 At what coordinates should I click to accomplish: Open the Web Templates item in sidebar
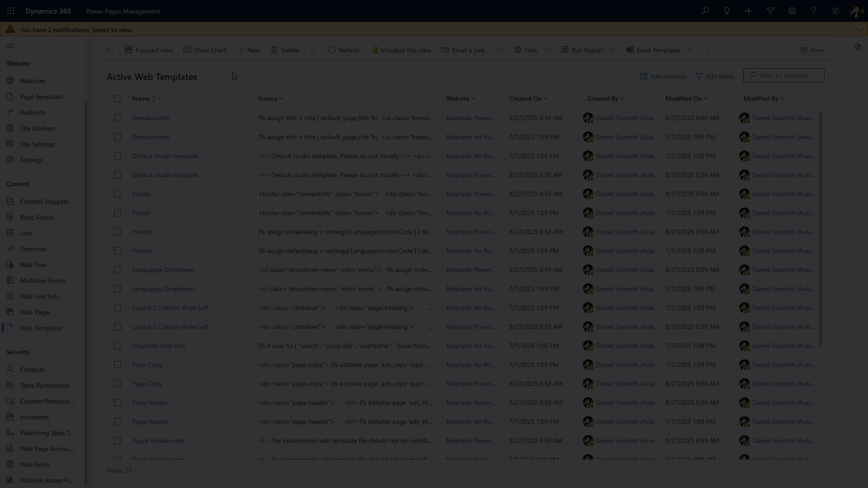[41, 328]
